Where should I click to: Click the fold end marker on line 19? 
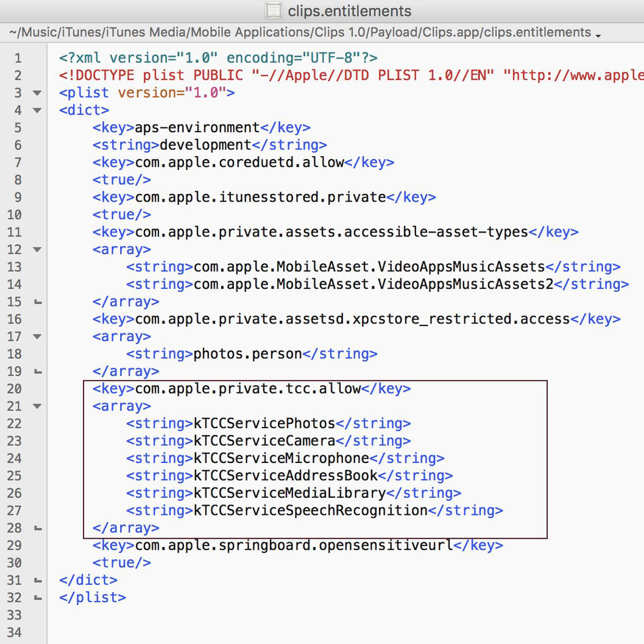38,372
